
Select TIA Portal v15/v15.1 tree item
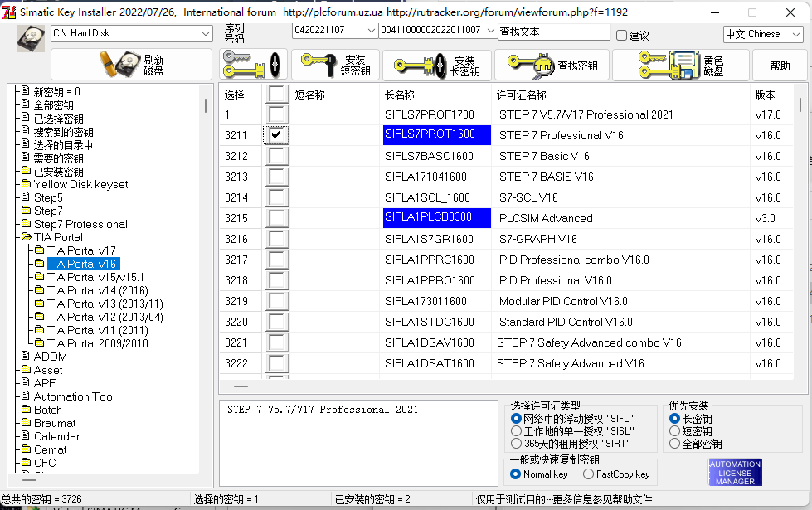[96, 277]
